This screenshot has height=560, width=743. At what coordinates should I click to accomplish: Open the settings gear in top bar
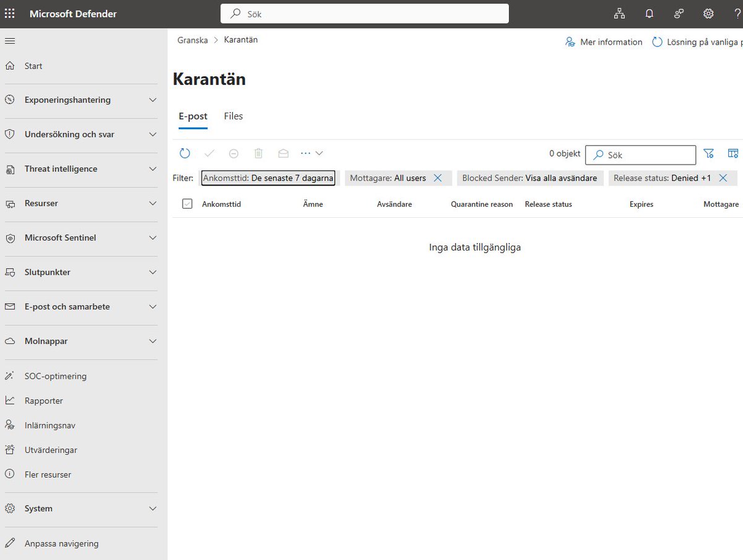point(708,14)
